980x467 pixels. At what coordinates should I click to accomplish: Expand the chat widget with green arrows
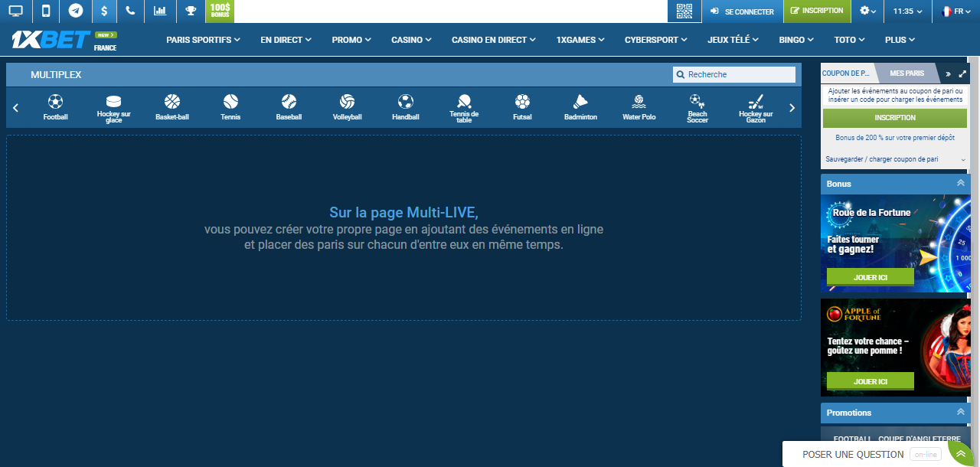pos(961,453)
